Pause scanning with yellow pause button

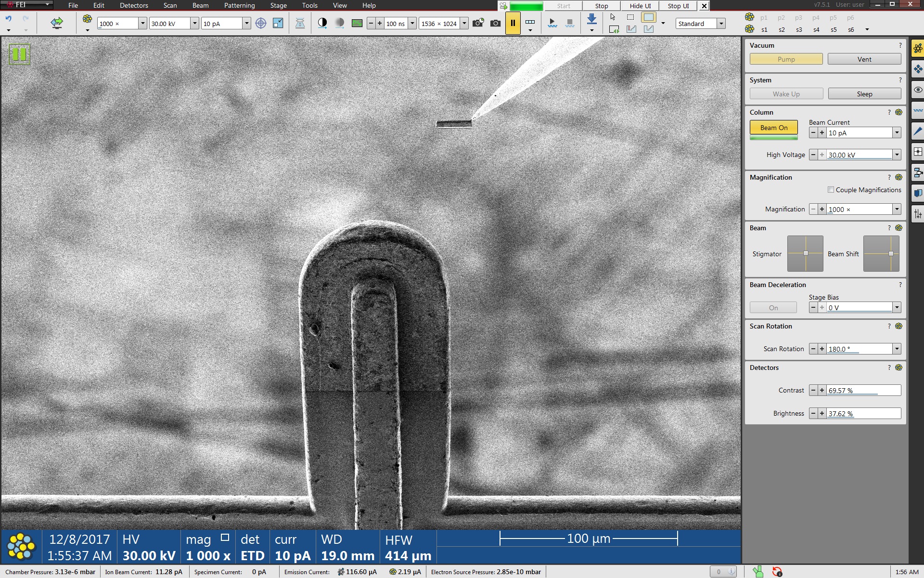coord(513,23)
